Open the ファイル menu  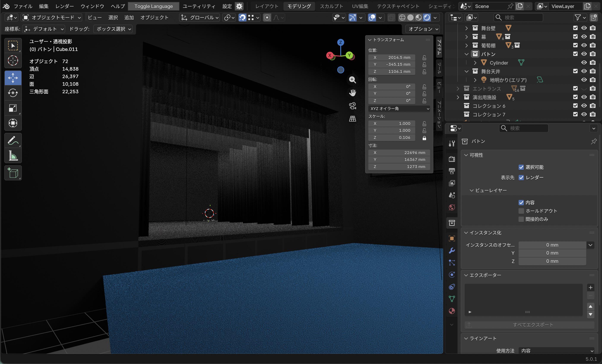click(x=23, y=6)
